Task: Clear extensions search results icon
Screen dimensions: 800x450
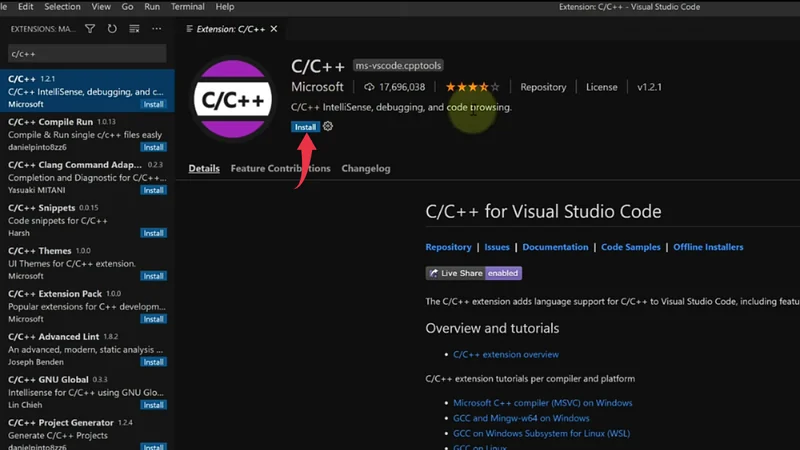Action: [x=134, y=29]
